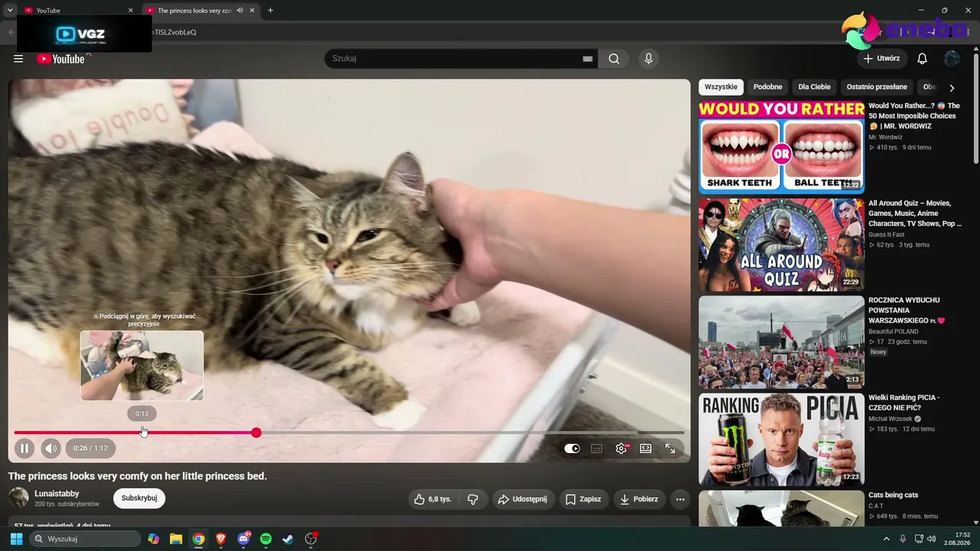Open the YouTube guide hamburger menu
The width and height of the screenshot is (980, 551).
coord(18,59)
